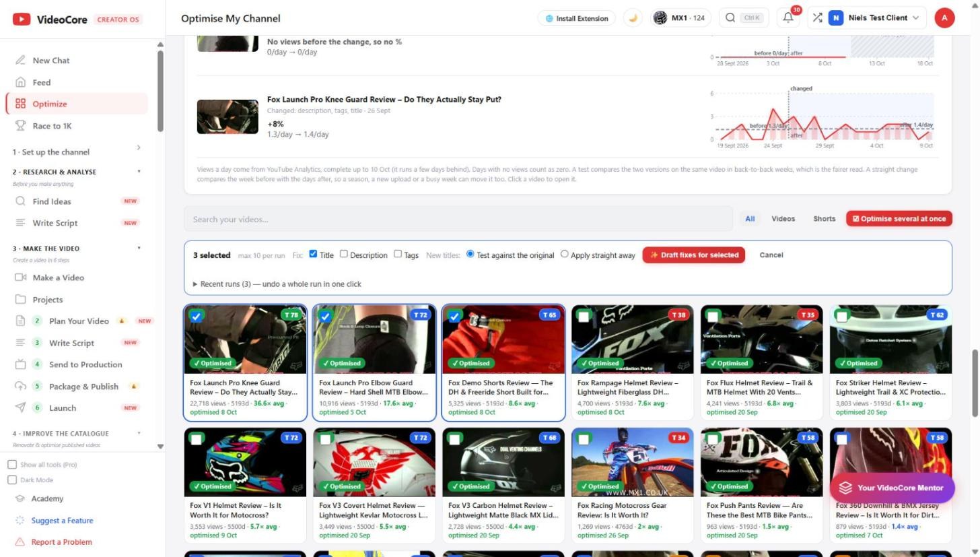Open Fox Striker Helmet Review thumbnail
The image size is (980, 557).
pyautogui.click(x=890, y=339)
